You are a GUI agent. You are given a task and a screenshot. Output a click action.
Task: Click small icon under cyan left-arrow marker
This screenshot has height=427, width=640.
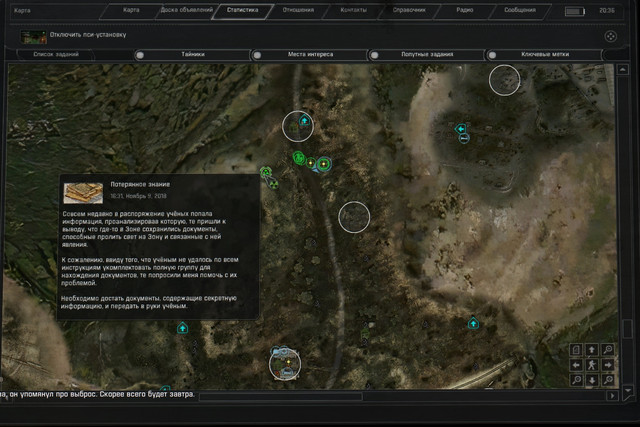(x=464, y=139)
